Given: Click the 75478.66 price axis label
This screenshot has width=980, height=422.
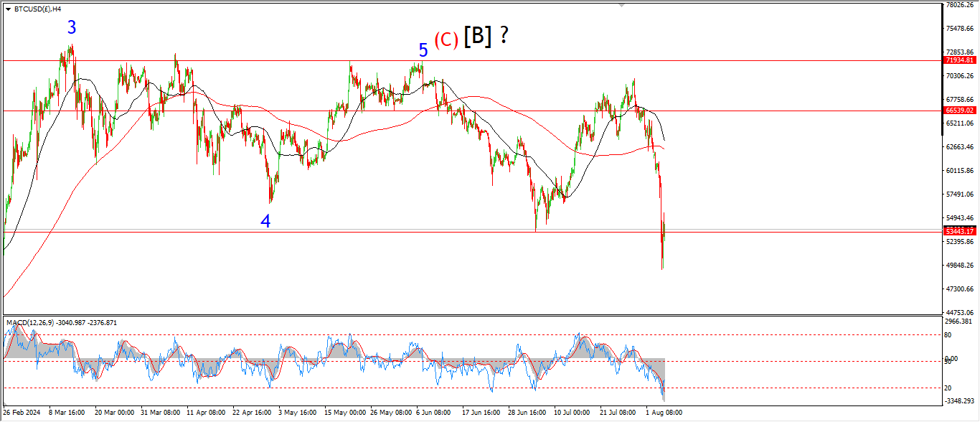Looking at the screenshot, I should 959,29.
